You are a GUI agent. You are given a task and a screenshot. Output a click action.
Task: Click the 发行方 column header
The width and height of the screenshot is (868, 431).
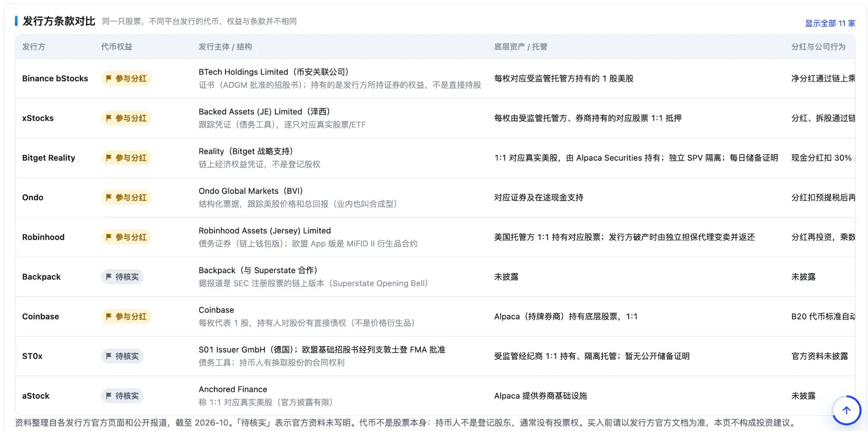[33, 47]
